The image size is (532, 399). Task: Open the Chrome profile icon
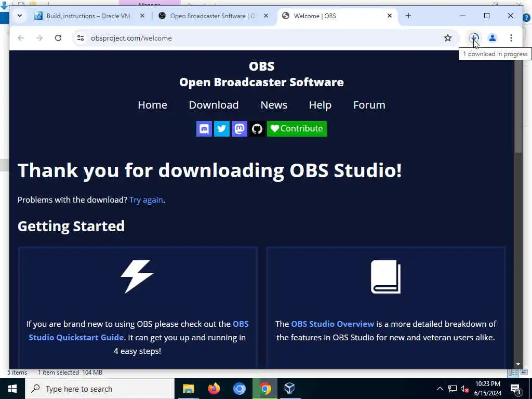pyautogui.click(x=493, y=38)
